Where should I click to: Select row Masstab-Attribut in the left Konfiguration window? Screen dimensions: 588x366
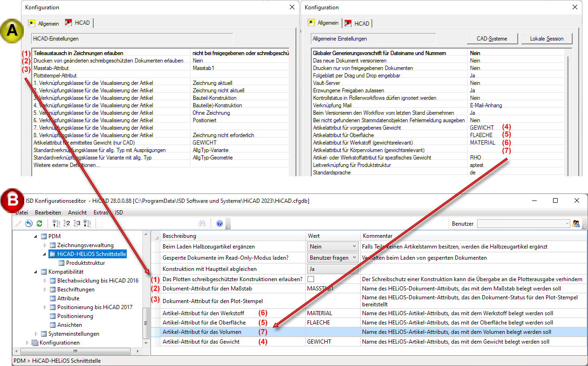tap(161, 68)
